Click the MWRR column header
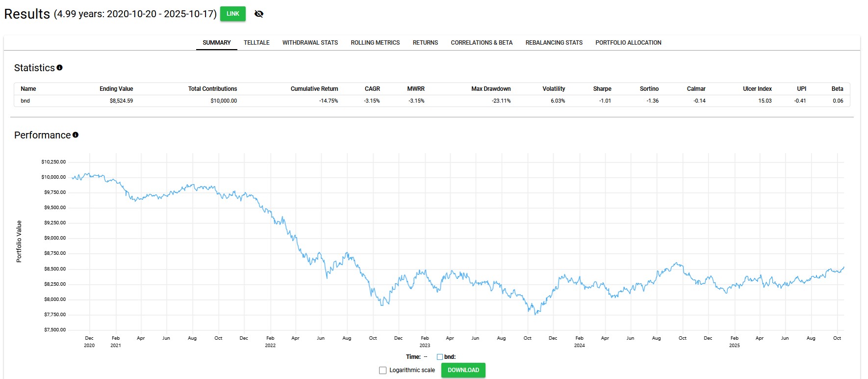Viewport: 868px width, 379px height. pos(416,89)
